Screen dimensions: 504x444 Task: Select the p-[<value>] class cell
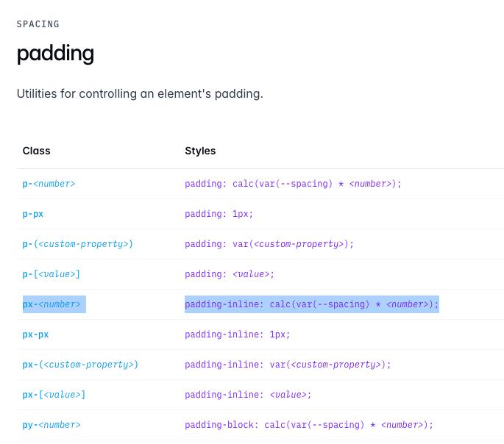pyautogui.click(x=51, y=274)
